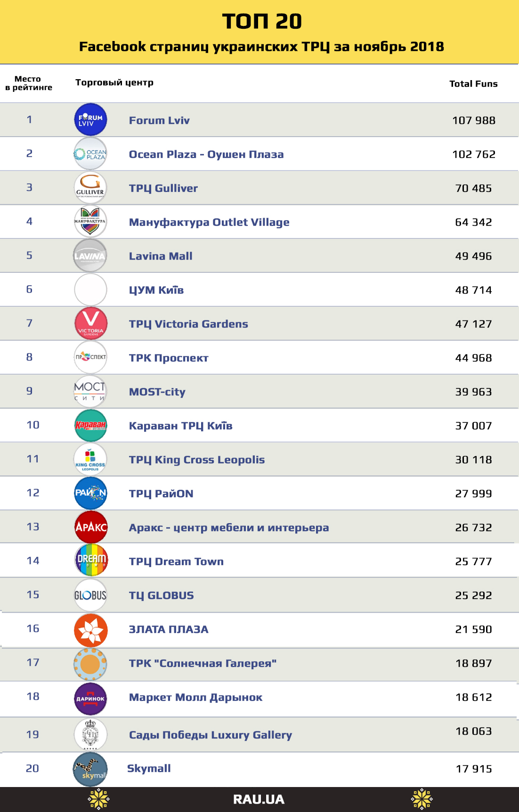Click the Forum Lviv logo icon
The height and width of the screenshot is (812, 519).
[90, 120]
